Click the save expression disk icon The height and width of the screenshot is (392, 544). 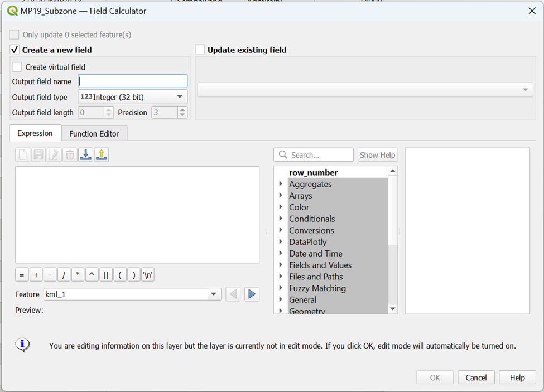coord(38,154)
